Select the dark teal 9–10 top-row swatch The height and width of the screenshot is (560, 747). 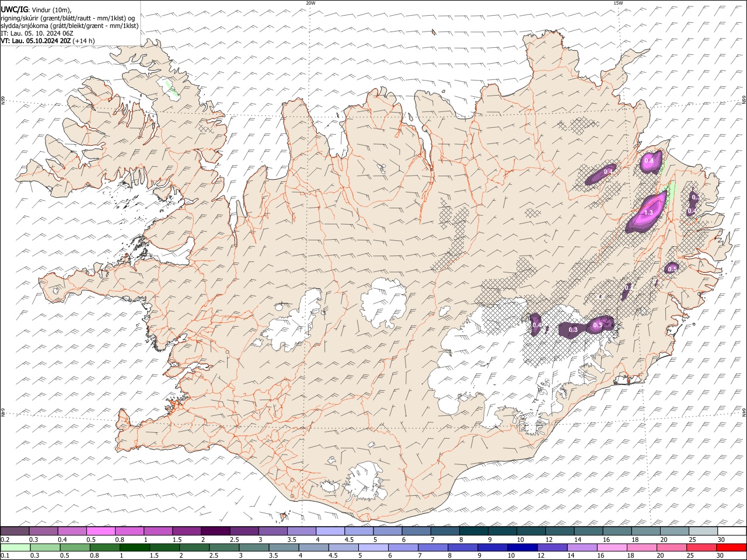click(502, 531)
